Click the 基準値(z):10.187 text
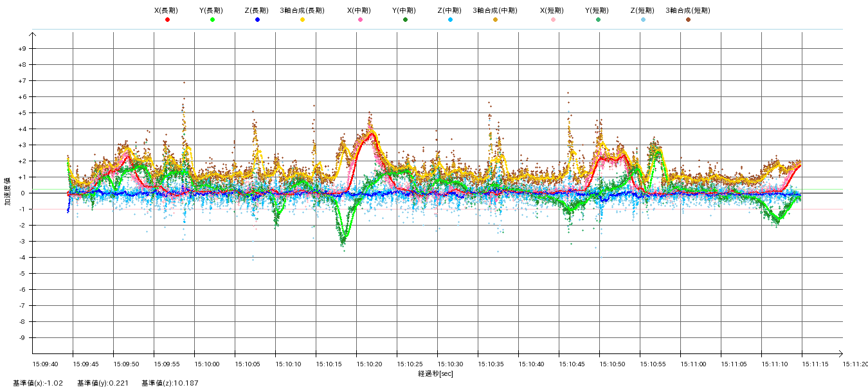The width and height of the screenshot is (868, 392). coord(170,384)
